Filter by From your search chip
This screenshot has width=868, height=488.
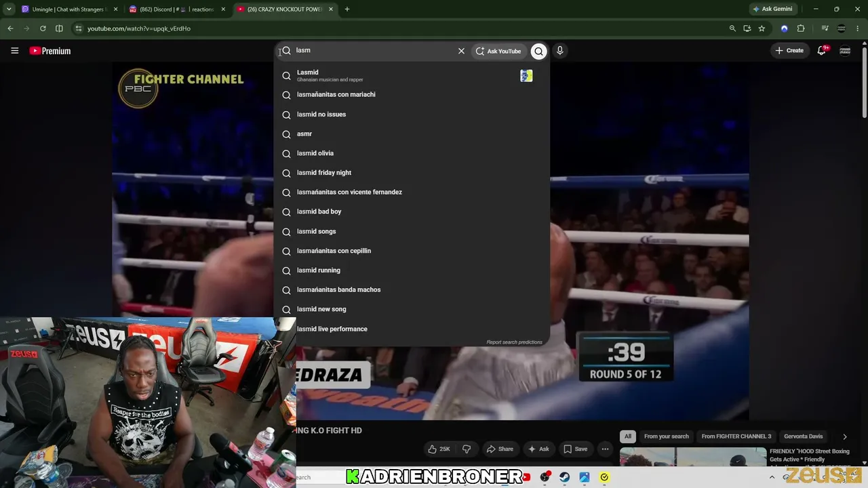click(x=667, y=436)
